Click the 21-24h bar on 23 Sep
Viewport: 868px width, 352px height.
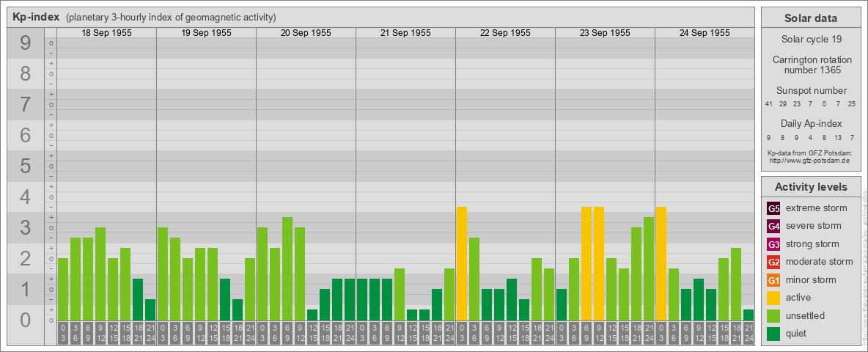point(649,268)
